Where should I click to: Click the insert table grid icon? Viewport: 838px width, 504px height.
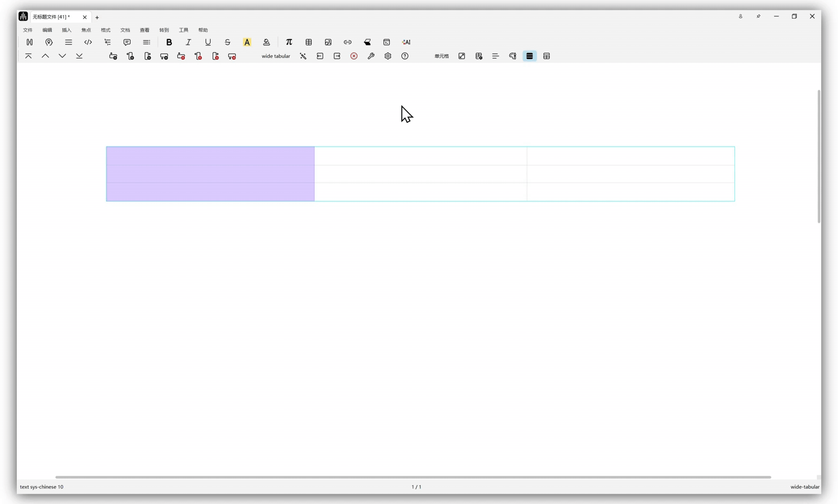[309, 42]
